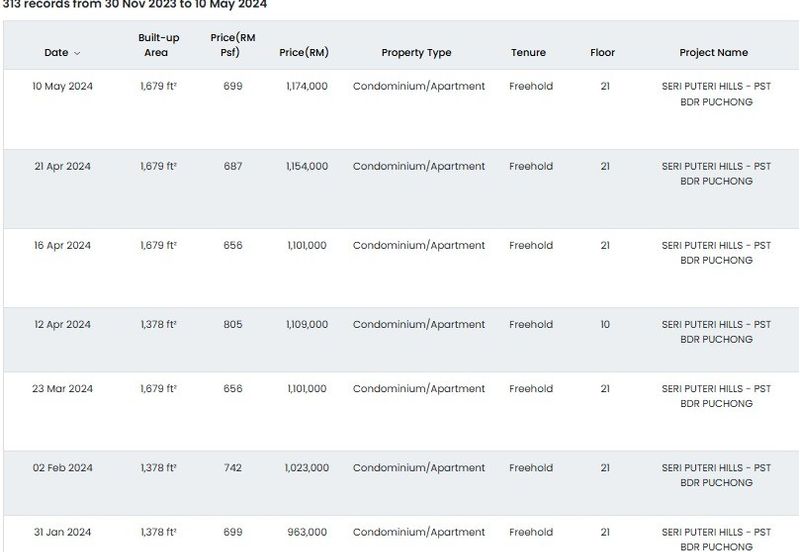Click the 1,023,000 price cell
The height and width of the screenshot is (552, 800).
coord(306,468)
